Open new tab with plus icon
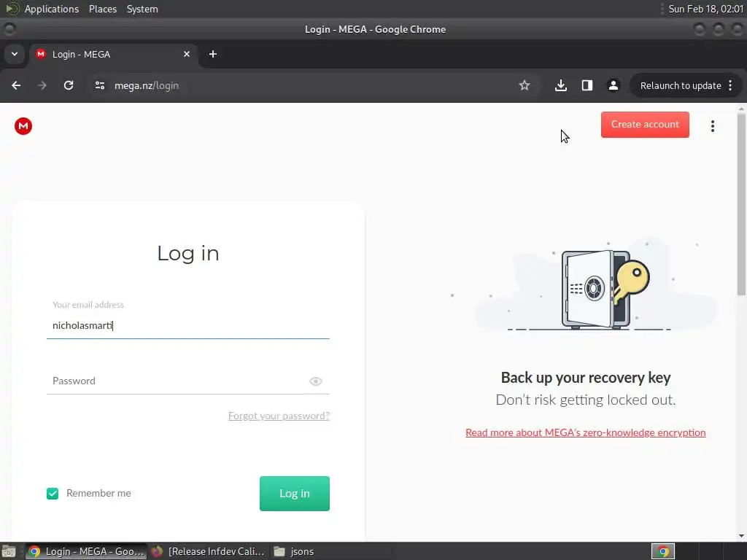747x560 pixels. tap(213, 54)
